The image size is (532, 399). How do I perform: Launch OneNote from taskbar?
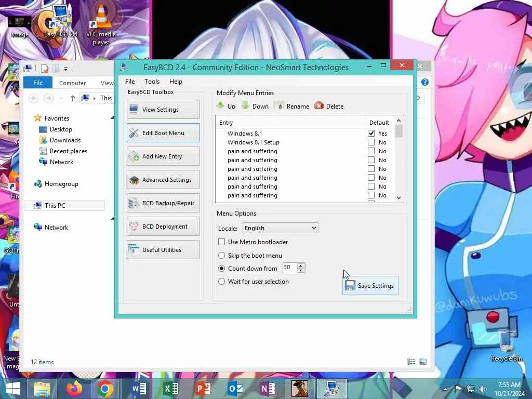pyautogui.click(x=268, y=389)
